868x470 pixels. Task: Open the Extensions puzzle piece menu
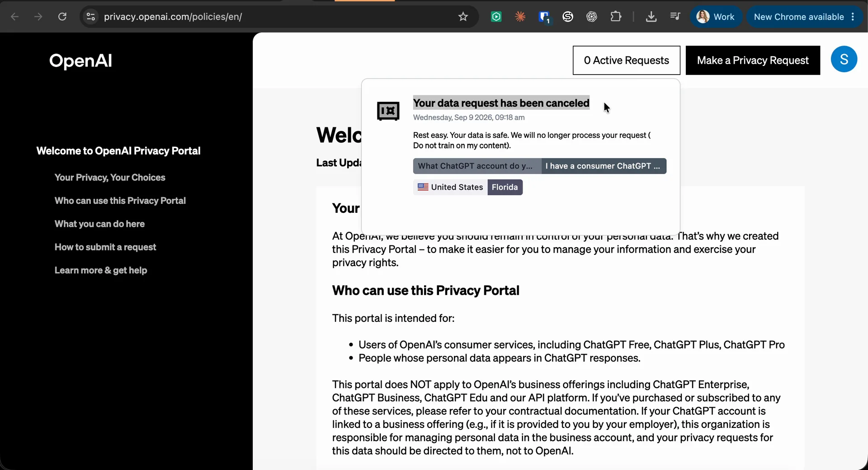pos(616,17)
